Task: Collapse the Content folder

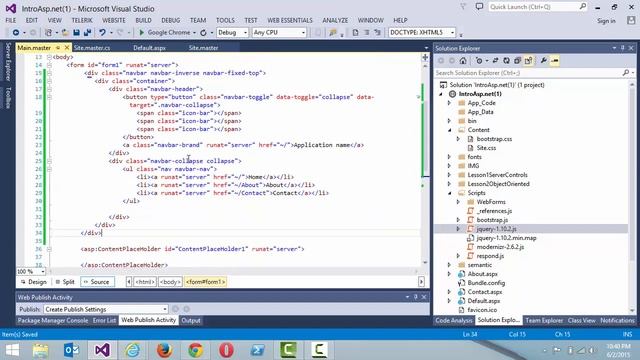Action: point(450,130)
